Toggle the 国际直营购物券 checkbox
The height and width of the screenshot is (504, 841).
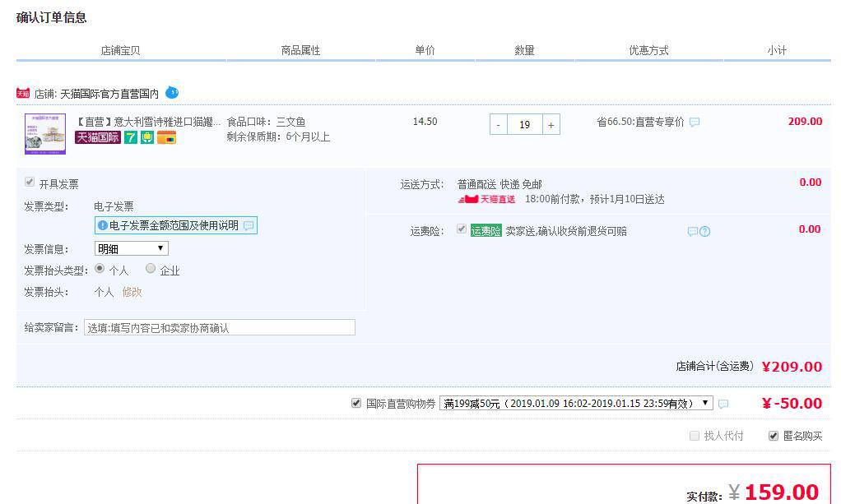(356, 403)
